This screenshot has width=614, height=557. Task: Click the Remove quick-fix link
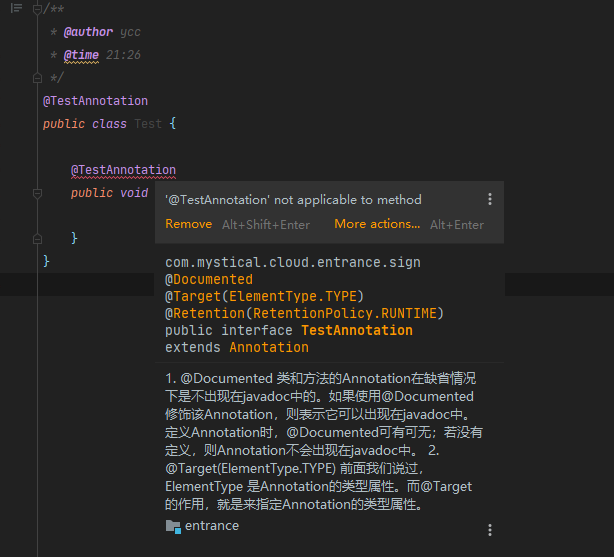[x=188, y=224]
